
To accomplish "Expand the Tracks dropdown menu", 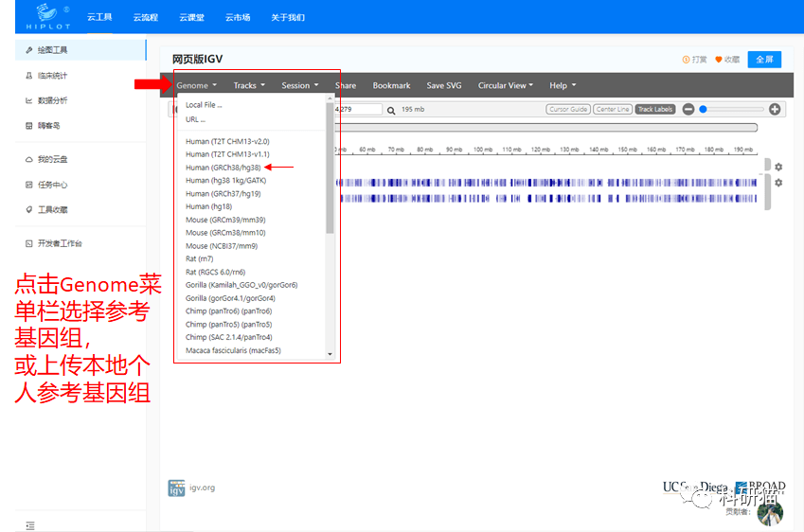I will [x=249, y=85].
